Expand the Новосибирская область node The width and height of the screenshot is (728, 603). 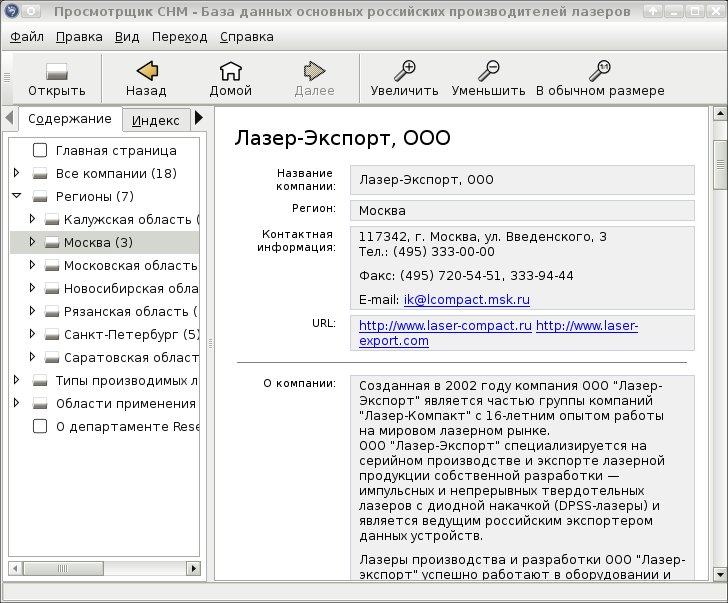32,288
